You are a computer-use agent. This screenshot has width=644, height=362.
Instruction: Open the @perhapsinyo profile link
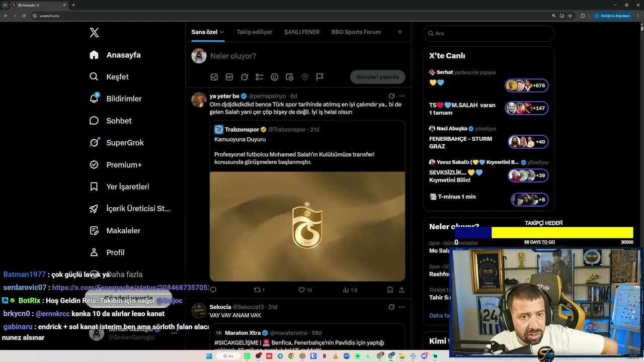pyautogui.click(x=267, y=96)
